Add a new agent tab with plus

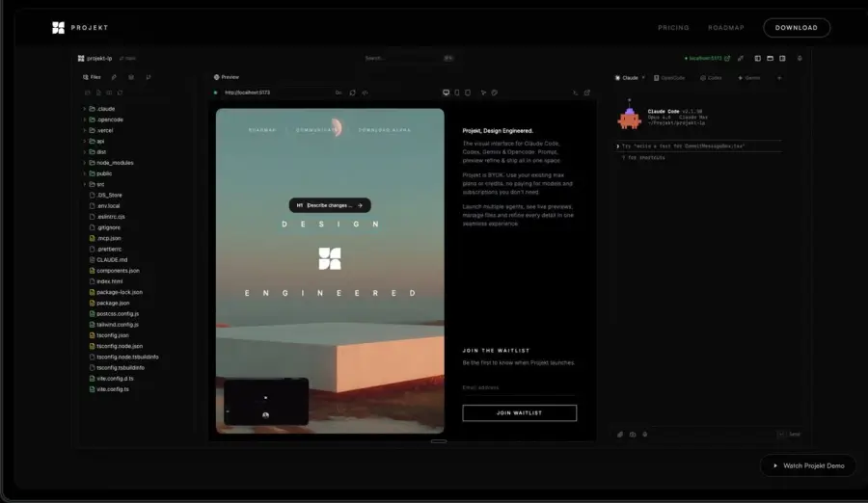pyautogui.click(x=779, y=78)
